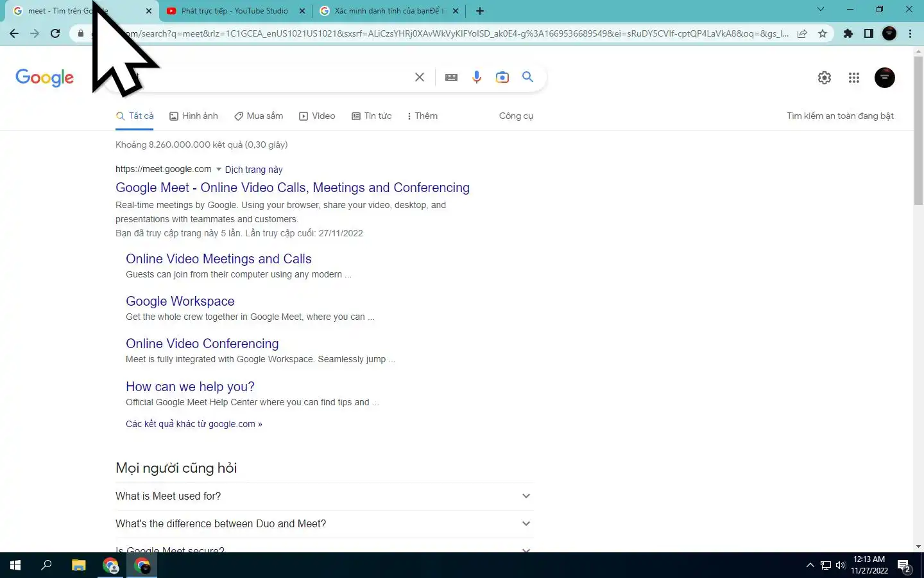Open Windows taskbar search

46,565
